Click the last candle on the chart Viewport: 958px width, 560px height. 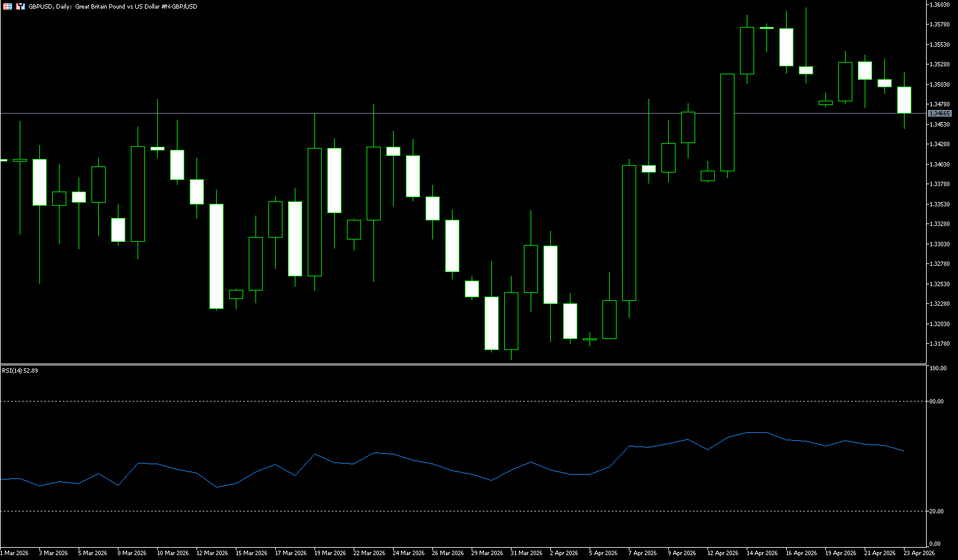[x=904, y=100]
